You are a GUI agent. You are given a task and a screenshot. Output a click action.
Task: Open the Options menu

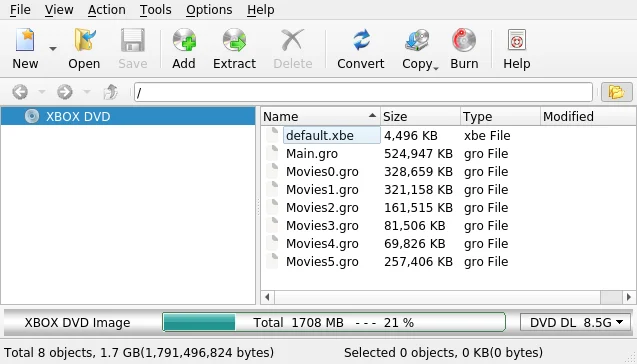[209, 10]
